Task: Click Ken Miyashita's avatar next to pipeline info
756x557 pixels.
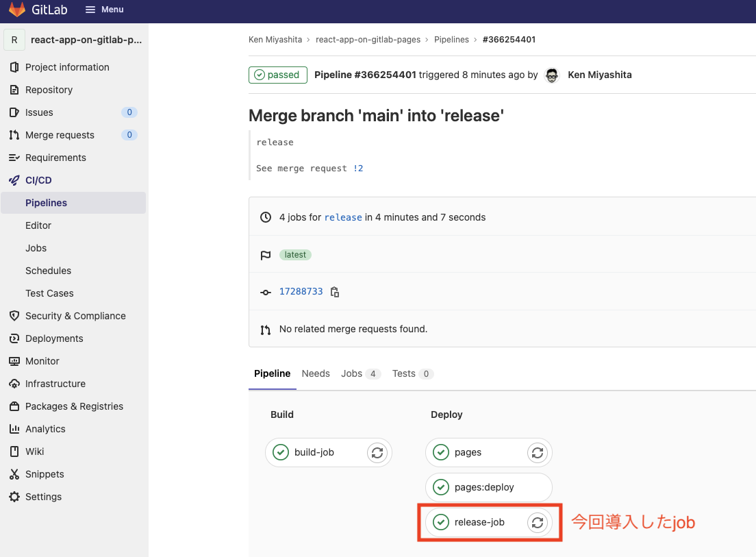Action: point(552,75)
